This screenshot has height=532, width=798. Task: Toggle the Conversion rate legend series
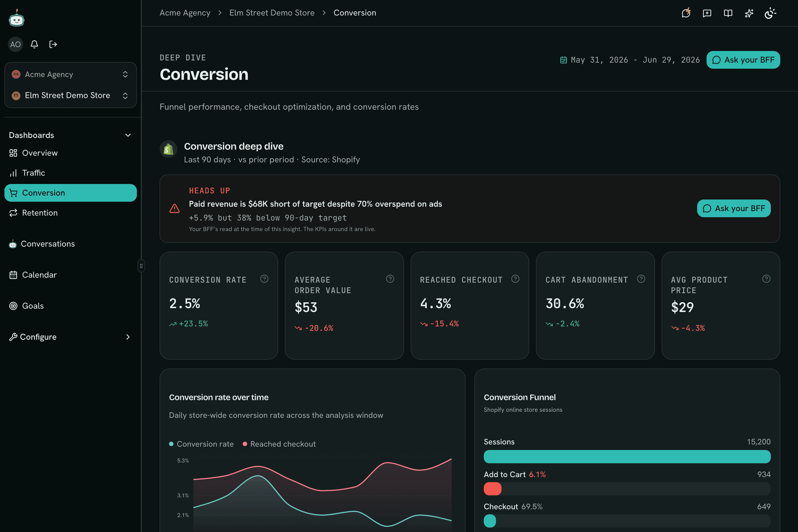201,444
